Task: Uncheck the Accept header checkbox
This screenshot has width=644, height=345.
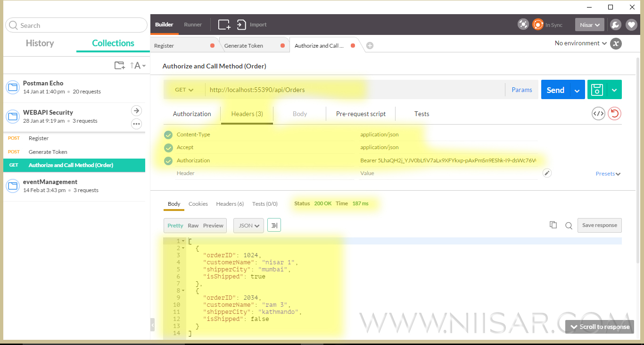Action: [168, 148]
